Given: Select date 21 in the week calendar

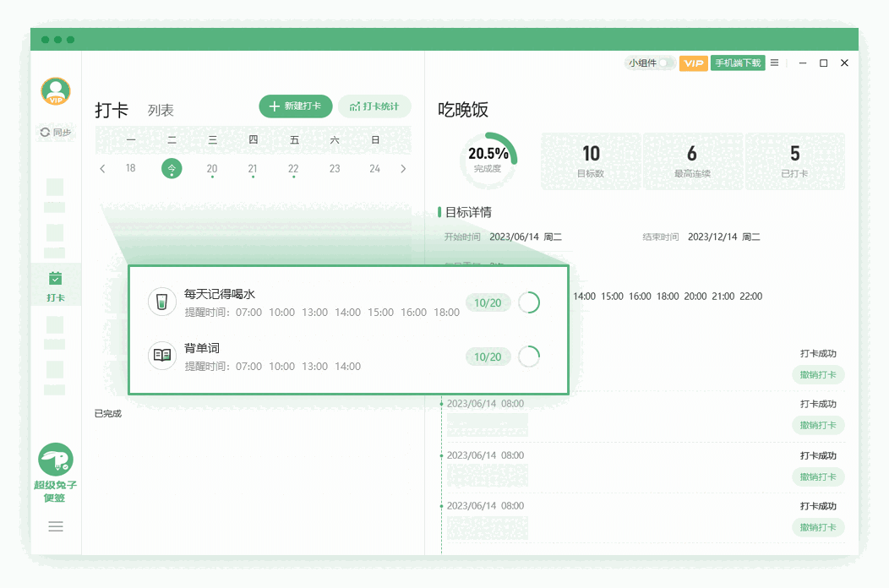Looking at the screenshot, I should pos(253,168).
